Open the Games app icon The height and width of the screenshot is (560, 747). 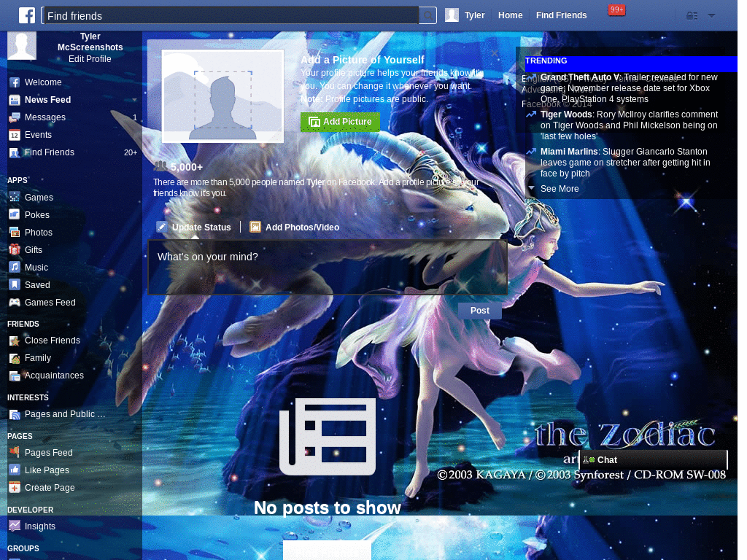tap(15, 197)
